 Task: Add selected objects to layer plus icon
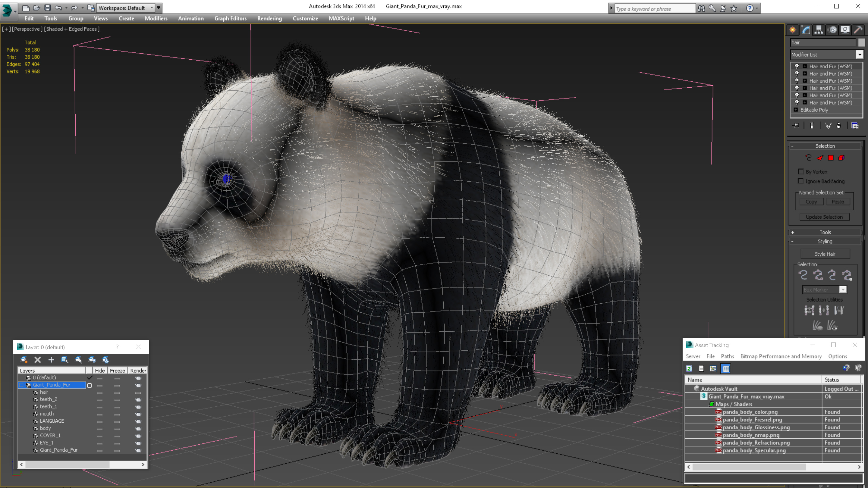click(x=51, y=360)
